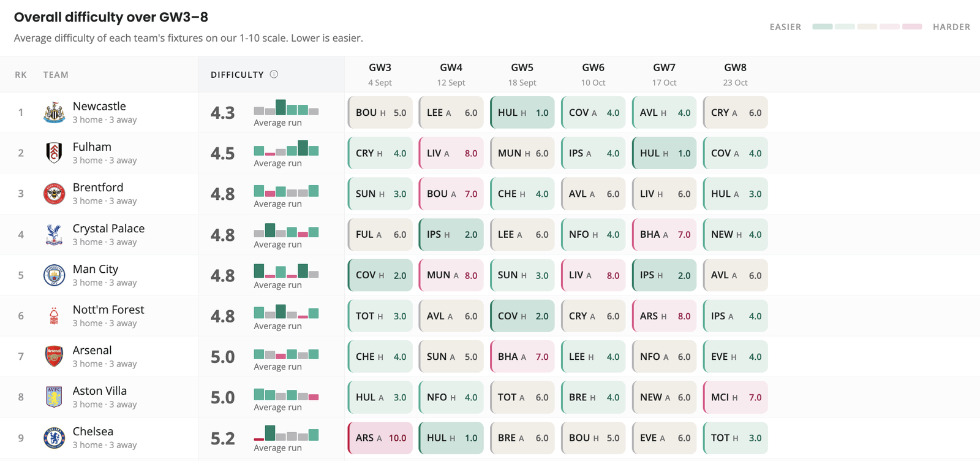The height and width of the screenshot is (461, 980).
Task: Click Chelsea's TOT H 3.0 fixture
Action: pyautogui.click(x=736, y=438)
